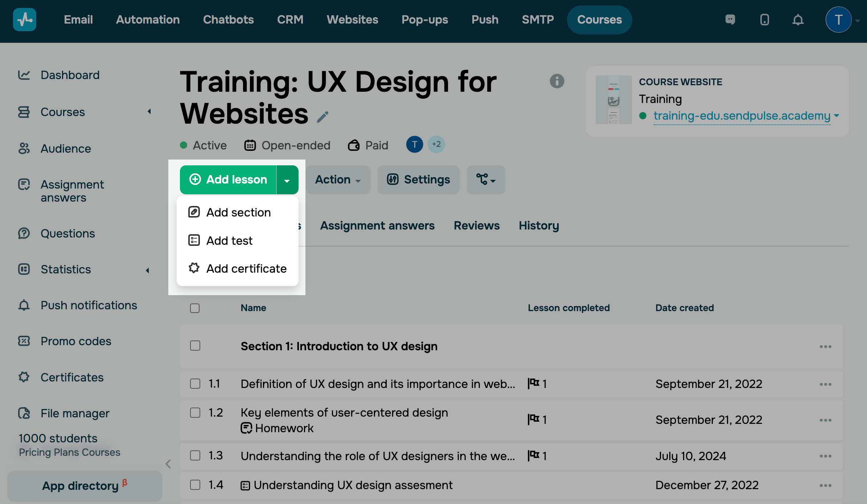
Task: Open the chat support smiley icon
Action: tap(730, 20)
